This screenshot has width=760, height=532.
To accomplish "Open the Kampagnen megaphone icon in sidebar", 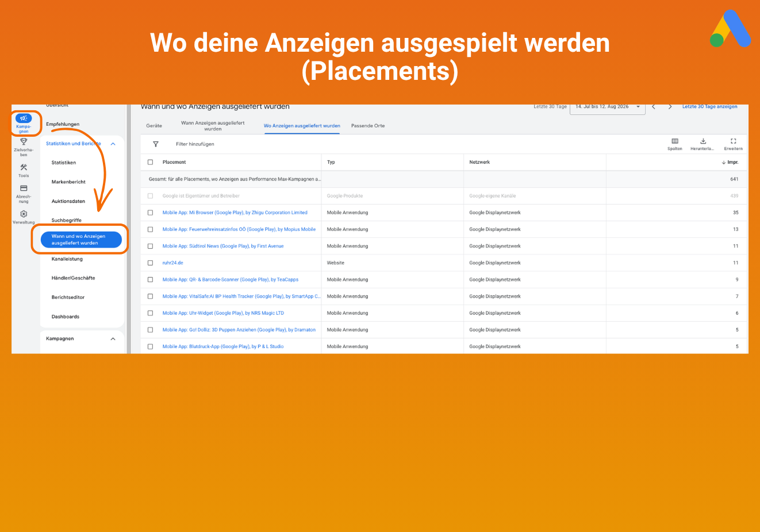I will [24, 118].
